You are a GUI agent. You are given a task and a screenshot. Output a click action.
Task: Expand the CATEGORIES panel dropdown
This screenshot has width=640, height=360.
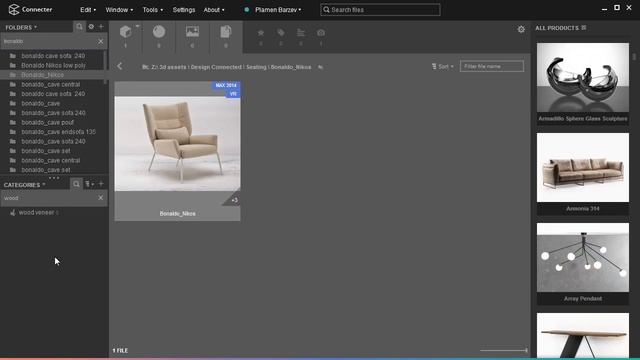pos(24,185)
